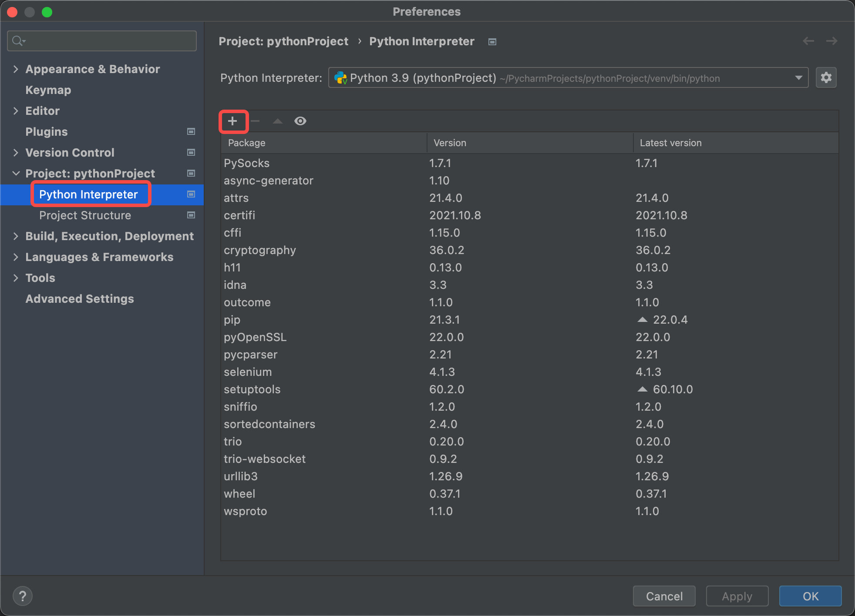The height and width of the screenshot is (616, 855).
Task: Open the Python Interpreter dropdown
Action: pyautogui.click(x=798, y=78)
